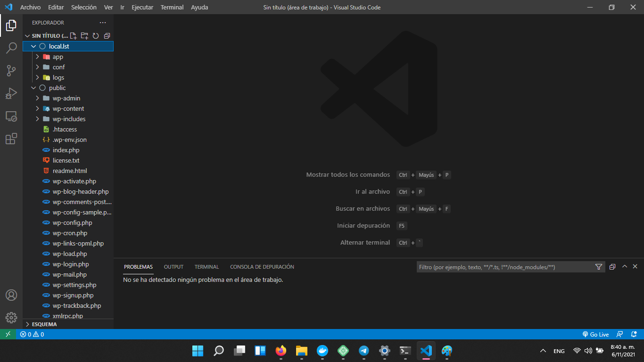This screenshot has width=644, height=362.
Task: Expand the app folder
Action: click(x=68, y=57)
